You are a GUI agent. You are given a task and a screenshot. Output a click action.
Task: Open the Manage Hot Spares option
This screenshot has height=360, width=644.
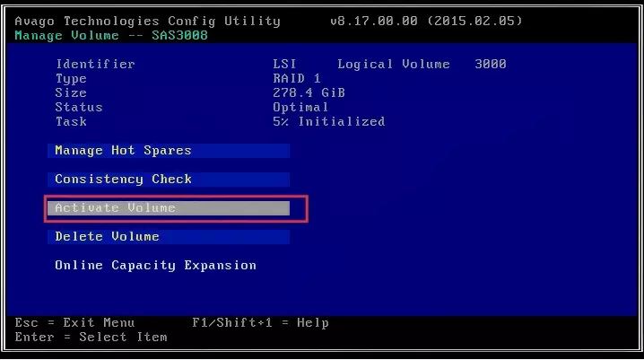(123, 151)
